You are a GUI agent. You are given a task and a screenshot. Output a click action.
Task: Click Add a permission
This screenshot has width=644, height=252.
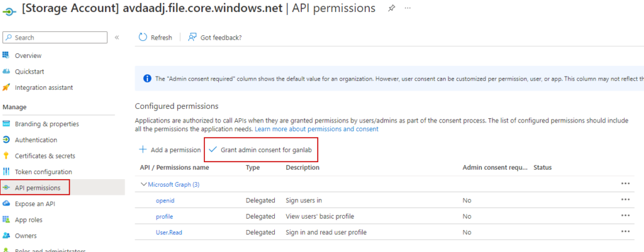[x=169, y=150]
